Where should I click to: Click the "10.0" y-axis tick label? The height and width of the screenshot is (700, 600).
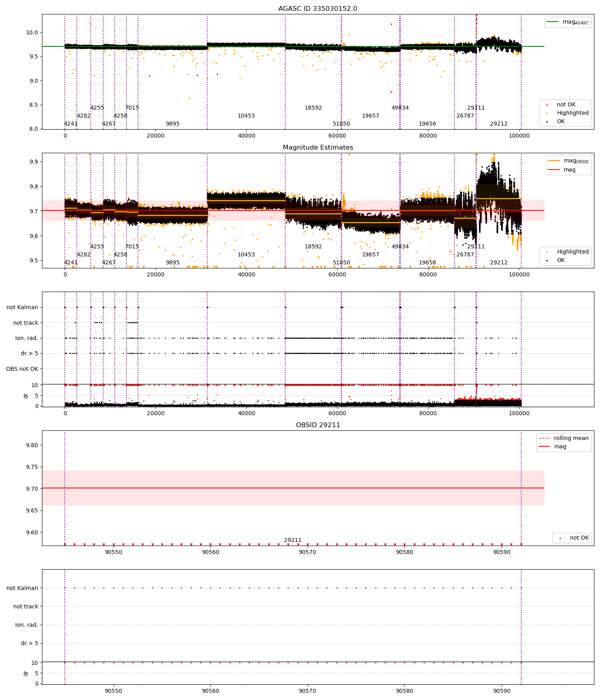(x=31, y=33)
